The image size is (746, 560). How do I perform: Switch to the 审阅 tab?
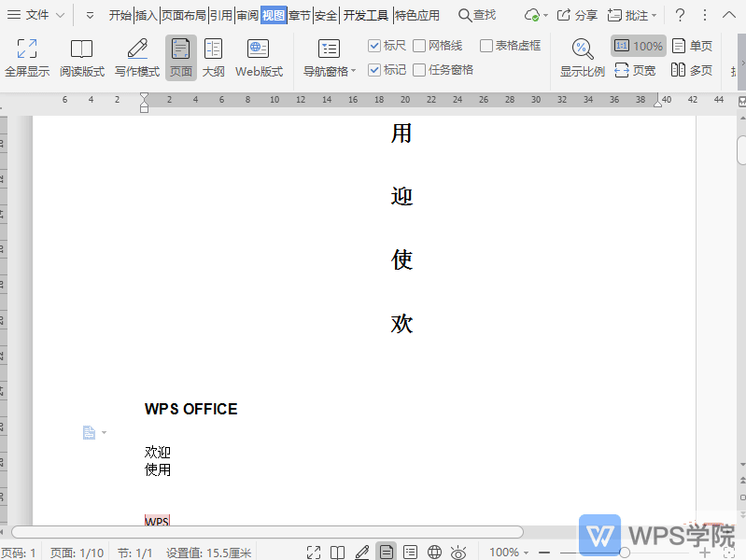(247, 16)
